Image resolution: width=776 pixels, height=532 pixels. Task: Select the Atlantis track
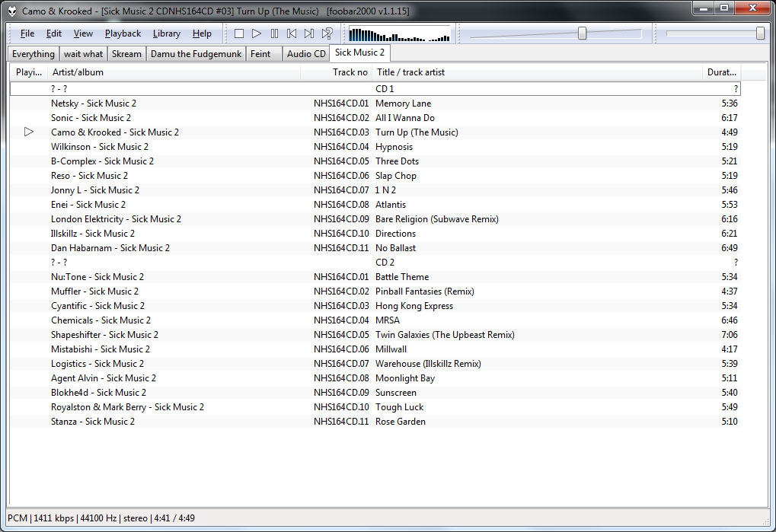[x=375, y=205]
